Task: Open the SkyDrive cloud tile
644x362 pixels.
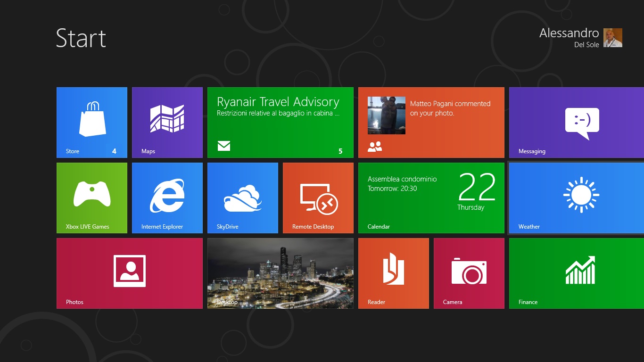Action: click(x=243, y=198)
